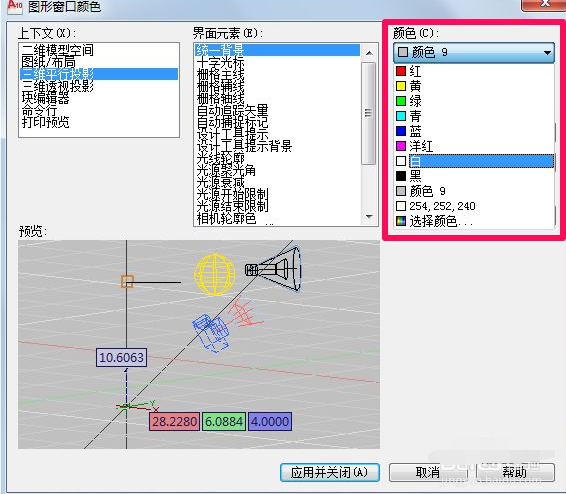Image resolution: width=566 pixels, height=494 pixels.
Task: Select 十字光标 interface element
Action: pyautogui.click(x=220, y=62)
